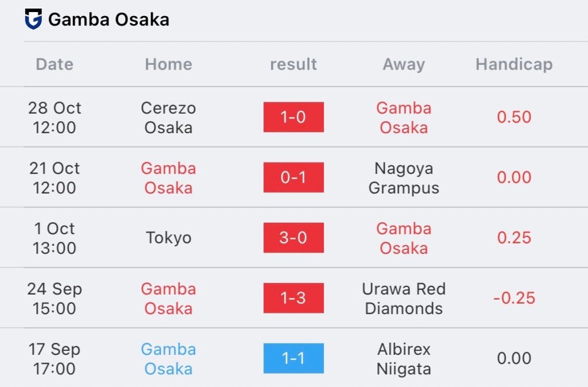Open the 1-0 result badge for 28 Oct
Image resolution: width=588 pixels, height=387 pixels.
point(293,117)
